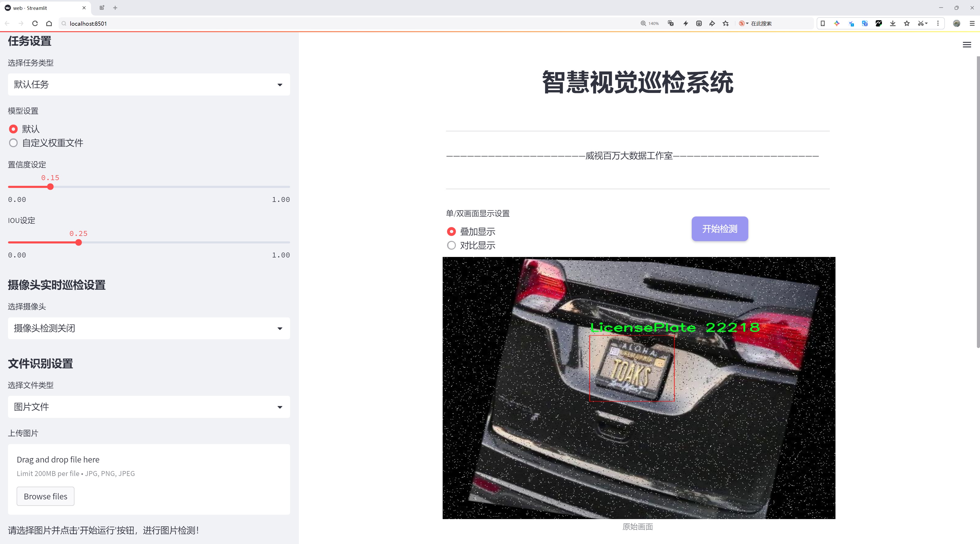
Task: Add page to favorites with star-plus icon
Action: [726, 23]
